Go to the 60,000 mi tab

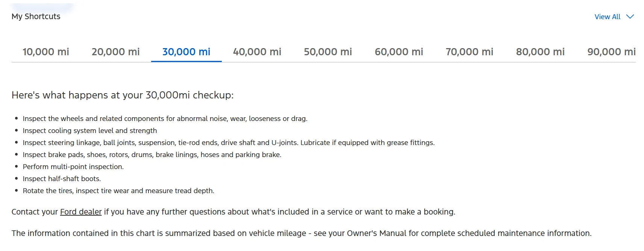[x=399, y=52]
